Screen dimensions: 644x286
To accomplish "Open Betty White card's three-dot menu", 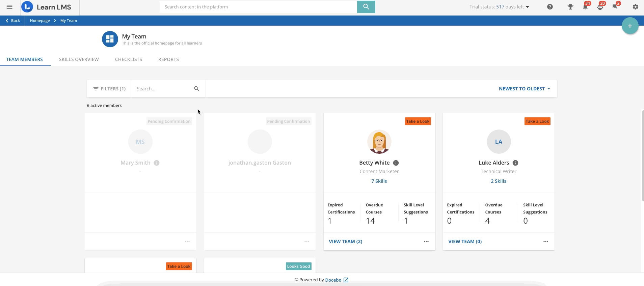I will pyautogui.click(x=426, y=241).
